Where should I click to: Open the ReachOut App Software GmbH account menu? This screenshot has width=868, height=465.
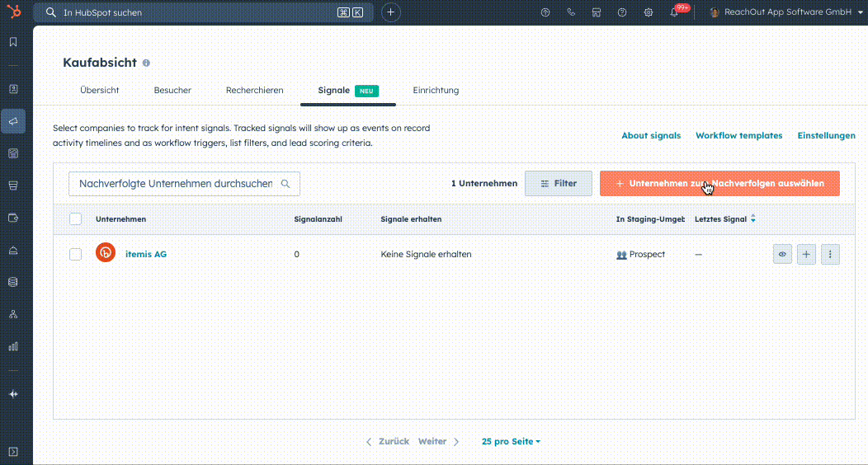point(781,12)
